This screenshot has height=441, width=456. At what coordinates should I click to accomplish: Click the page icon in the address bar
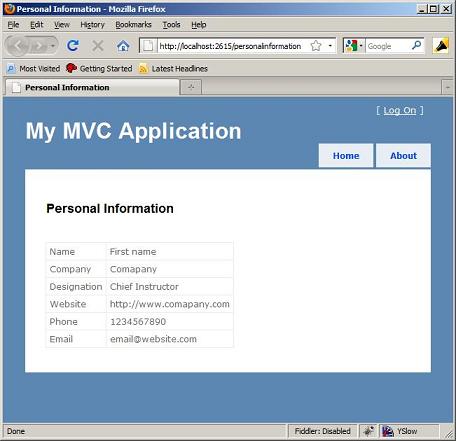pos(148,46)
